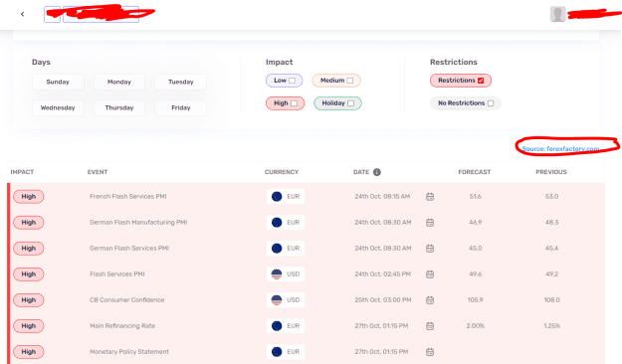Select event 'Monetary Policy Statement'
Screen dimensions: 622x364
click(x=129, y=352)
